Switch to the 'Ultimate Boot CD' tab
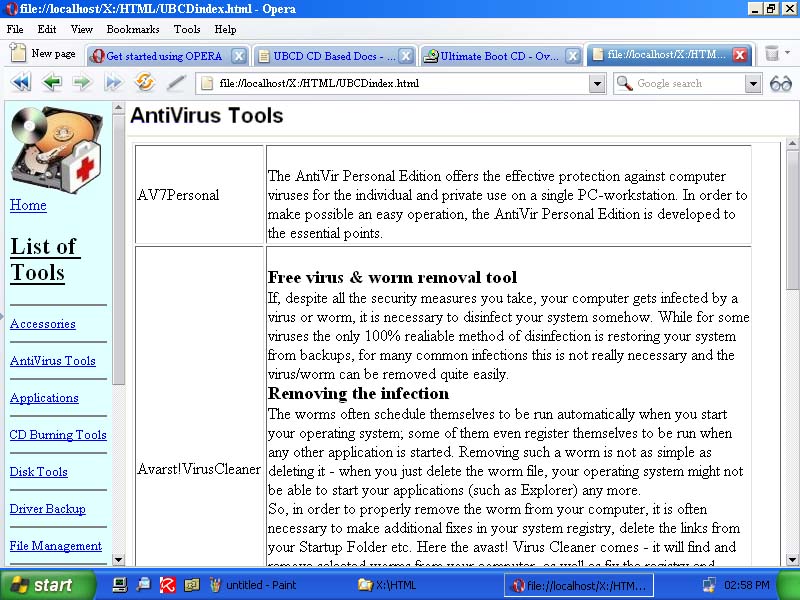Image resolution: width=800 pixels, height=600 pixels. 490,56
